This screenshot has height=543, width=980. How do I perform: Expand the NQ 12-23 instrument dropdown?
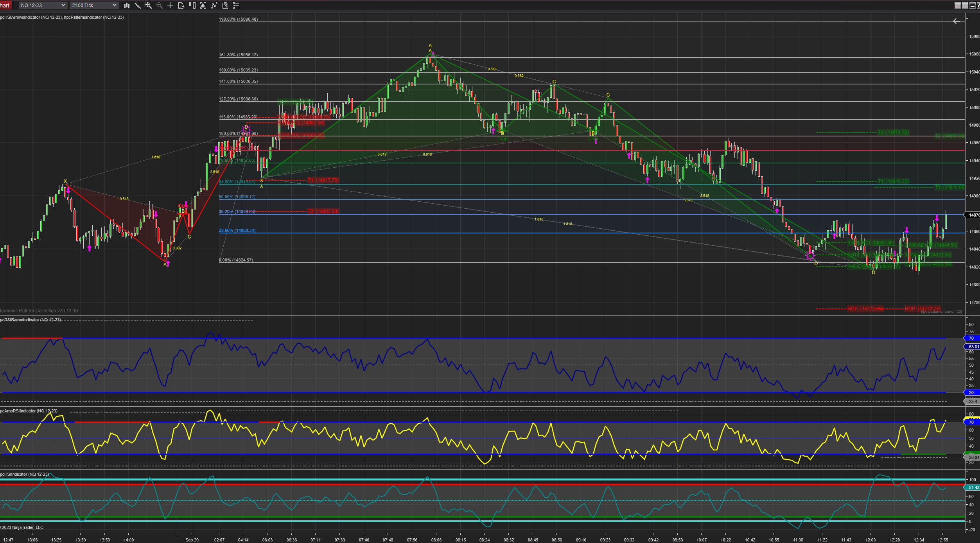click(x=43, y=5)
